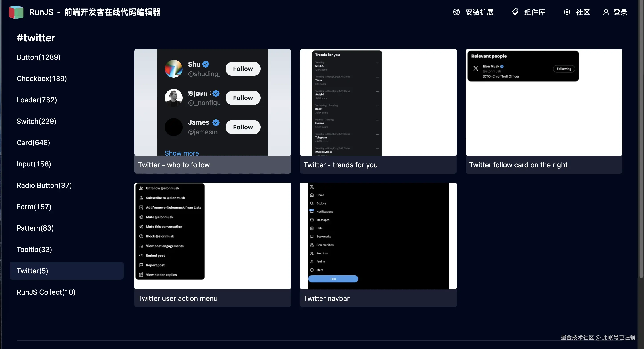Click James's black avatar
644x349 pixels.
pos(173,127)
